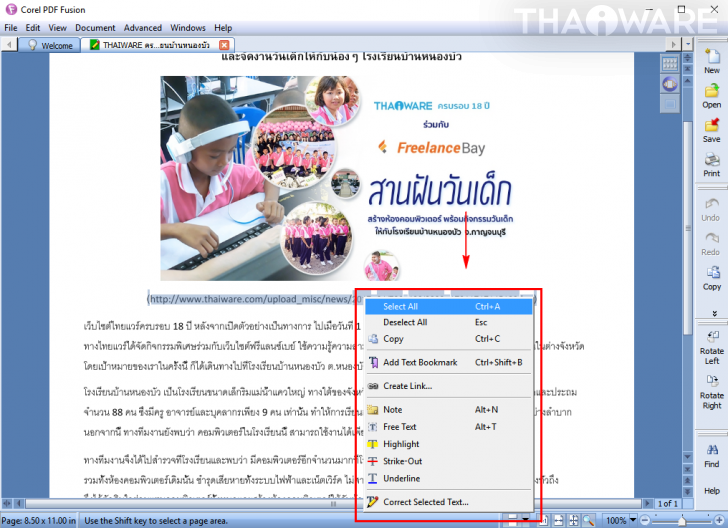Select the single page view icon below flick view
This screenshot has height=528, width=728.
[x=670, y=104]
